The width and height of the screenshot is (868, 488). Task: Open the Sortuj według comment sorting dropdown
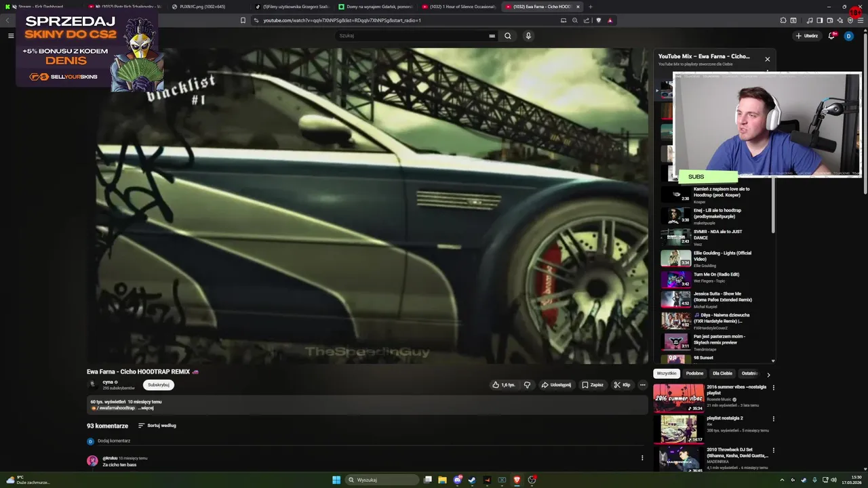[x=157, y=426]
